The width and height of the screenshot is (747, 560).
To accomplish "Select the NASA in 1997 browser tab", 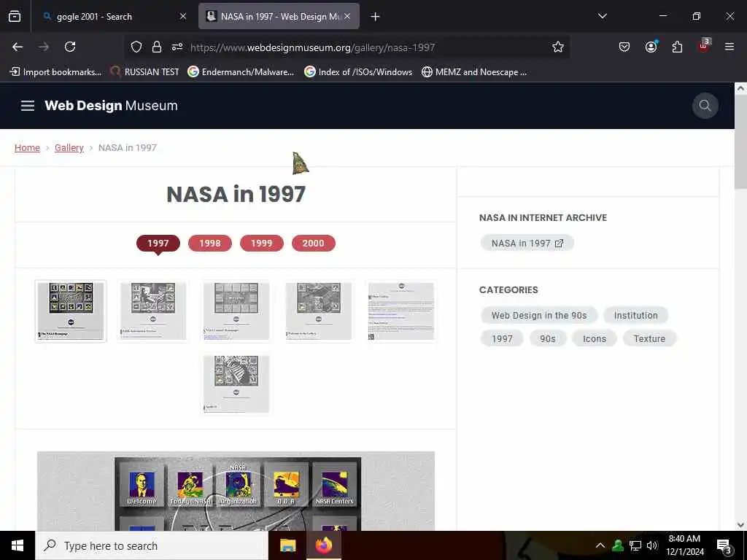I will (279, 17).
